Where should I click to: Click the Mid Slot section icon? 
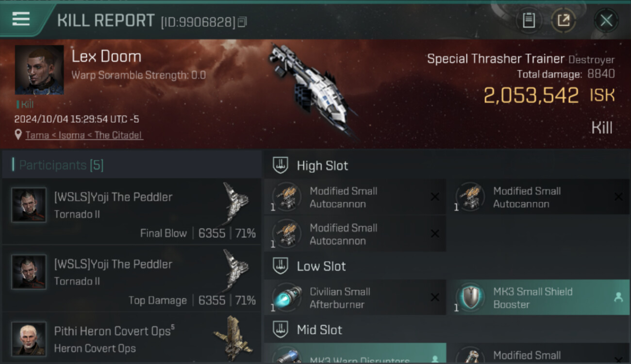tap(281, 330)
